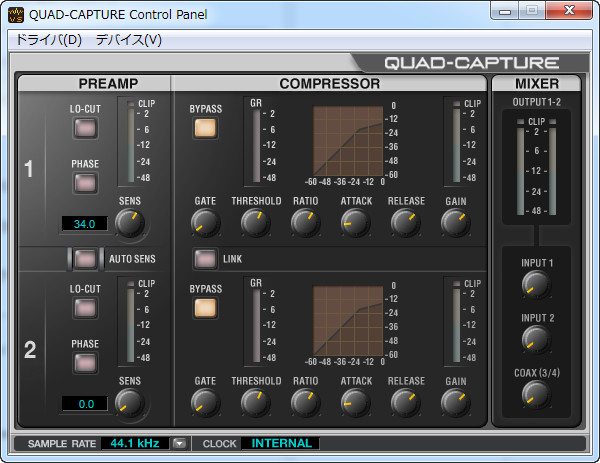Screen dimensions: 600x463
Task: Click channel 1 GR reduction meter
Action: point(256,145)
